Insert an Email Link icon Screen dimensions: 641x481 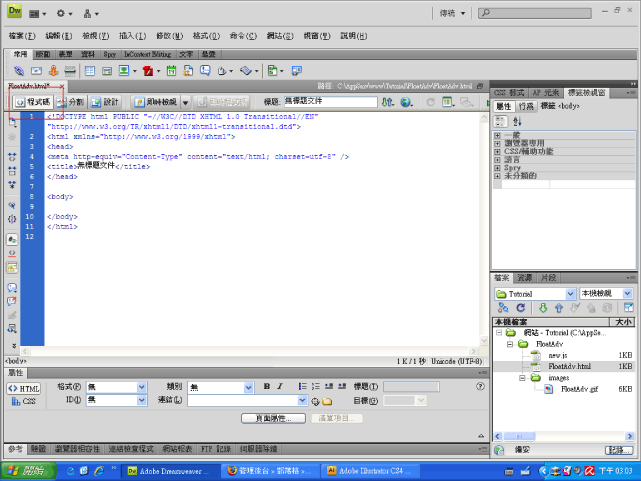point(36,71)
